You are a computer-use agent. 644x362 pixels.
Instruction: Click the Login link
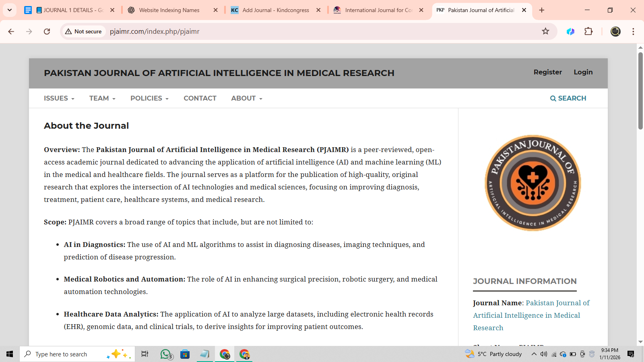tap(583, 72)
